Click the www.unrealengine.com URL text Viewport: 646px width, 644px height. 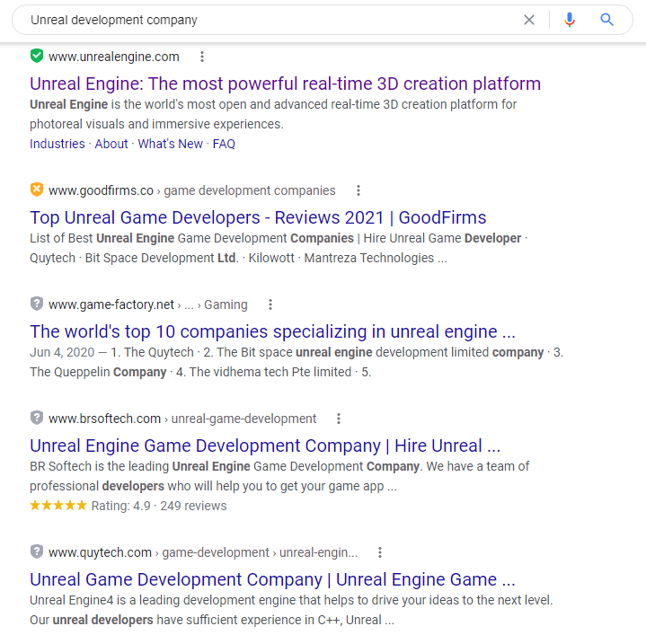point(114,57)
